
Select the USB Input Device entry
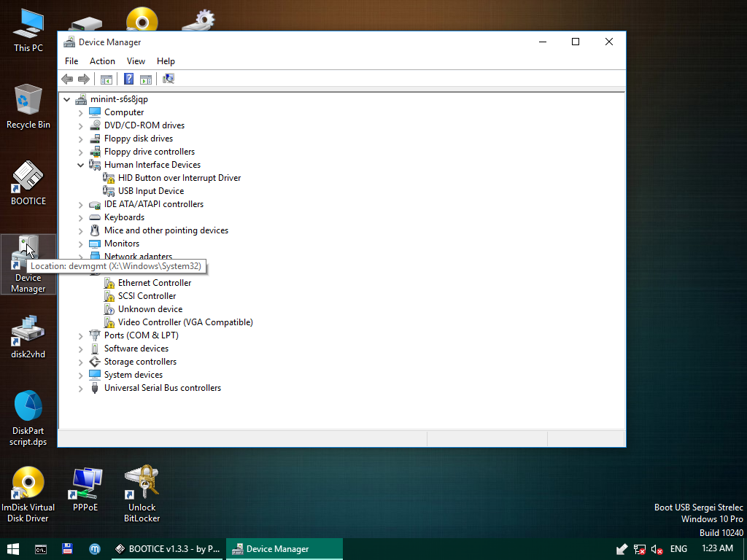pos(151,191)
